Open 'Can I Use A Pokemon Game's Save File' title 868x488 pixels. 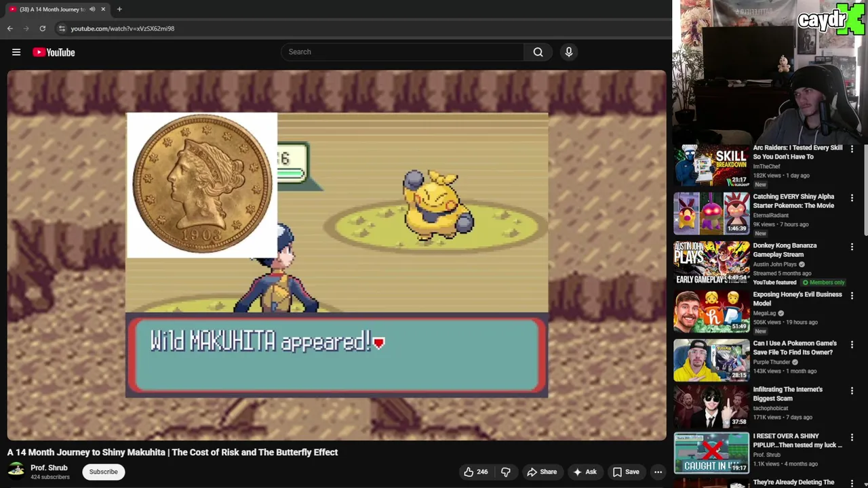pos(794,348)
